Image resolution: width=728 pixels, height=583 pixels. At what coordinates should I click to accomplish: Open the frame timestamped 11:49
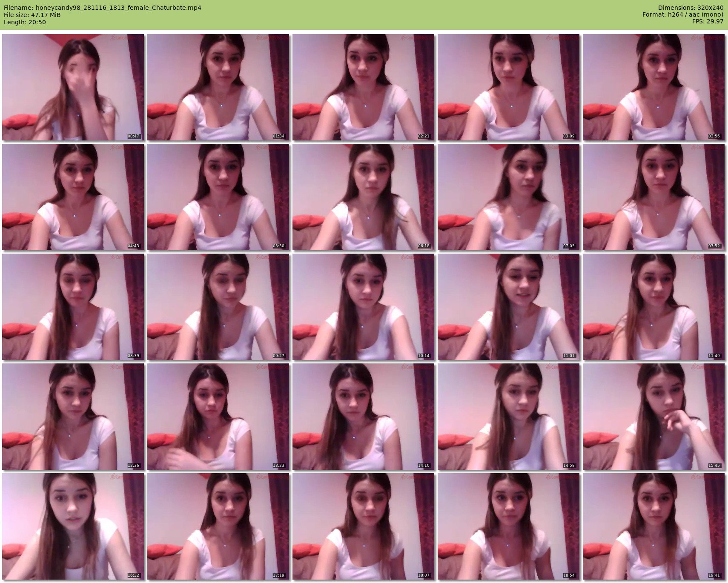click(x=653, y=307)
